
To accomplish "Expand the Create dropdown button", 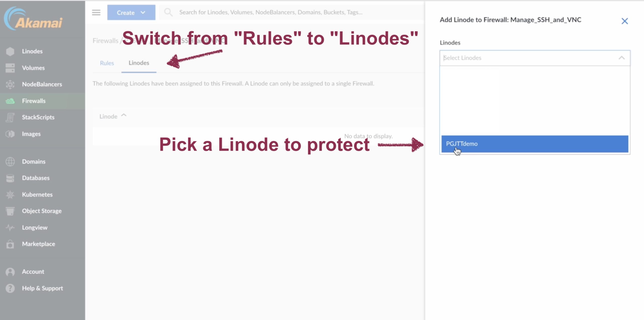I will (x=131, y=12).
